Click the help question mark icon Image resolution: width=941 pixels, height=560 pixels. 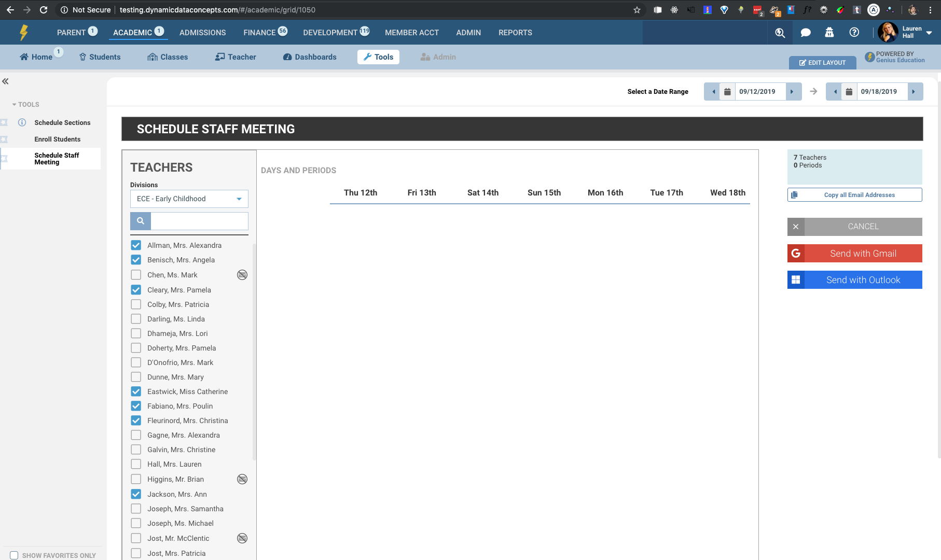[x=854, y=33]
